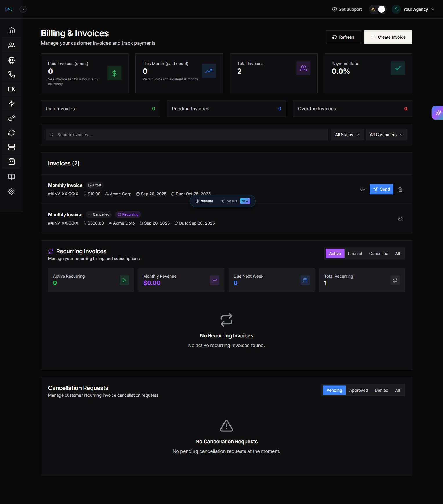The height and width of the screenshot is (504, 443).
Task: Click the $500.00 invoice amount
Action: click(93, 223)
